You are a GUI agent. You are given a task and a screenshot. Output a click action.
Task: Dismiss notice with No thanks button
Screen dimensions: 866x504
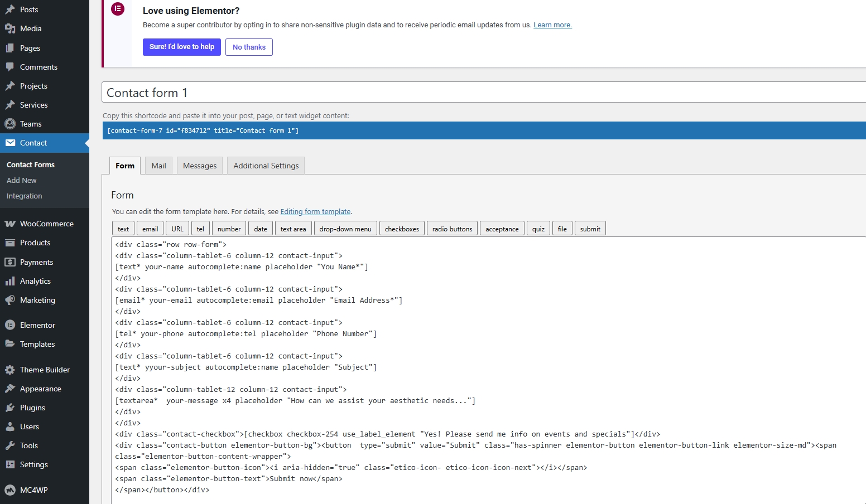pyautogui.click(x=249, y=47)
